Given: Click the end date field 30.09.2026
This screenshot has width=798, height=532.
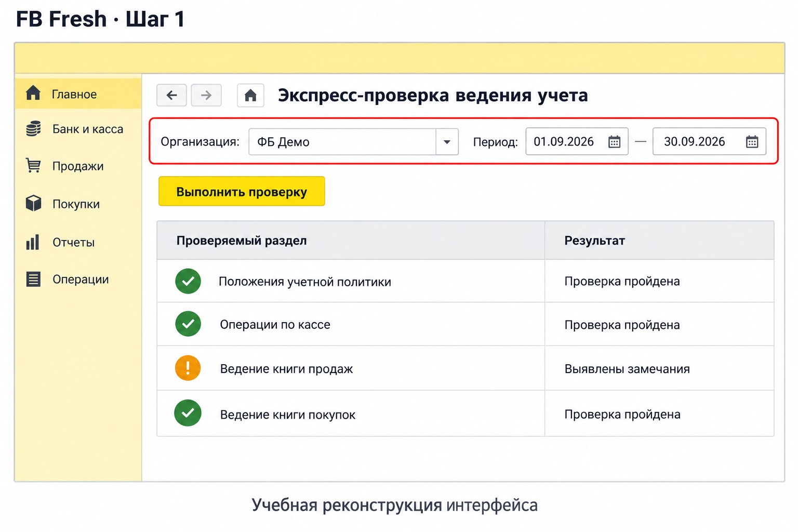Looking at the screenshot, I should [709, 141].
